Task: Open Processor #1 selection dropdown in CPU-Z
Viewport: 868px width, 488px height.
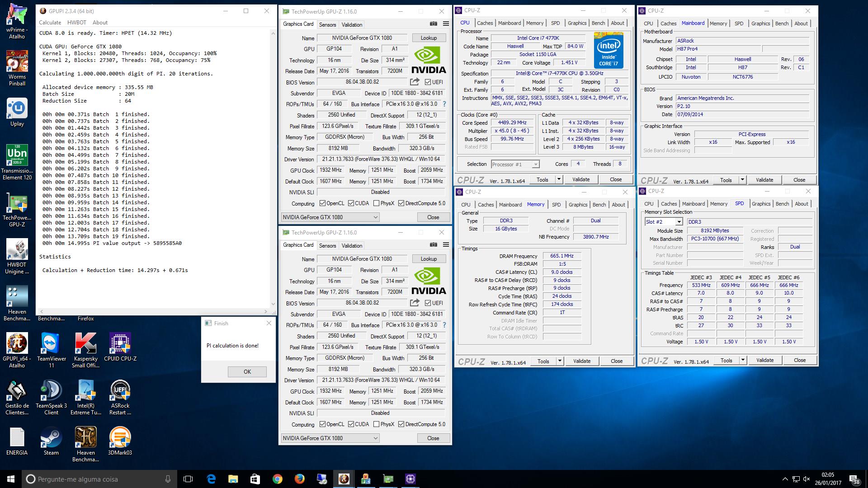Action: (515, 164)
